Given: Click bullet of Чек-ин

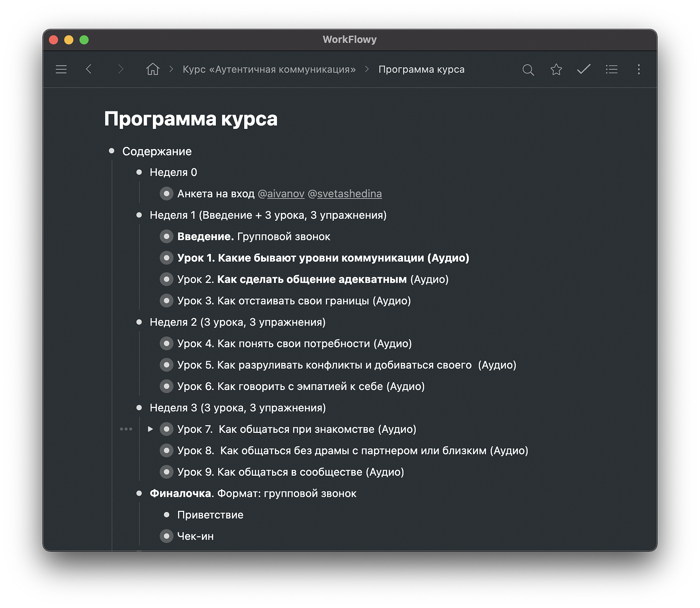Looking at the screenshot, I should pyautogui.click(x=166, y=536).
